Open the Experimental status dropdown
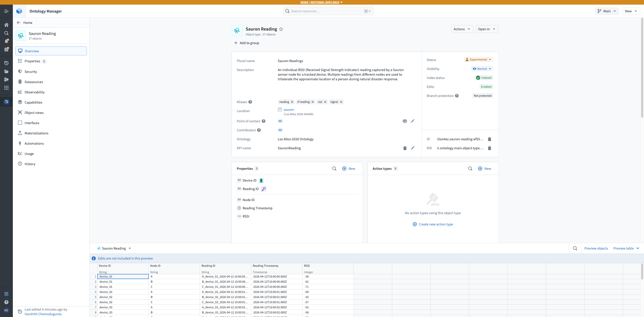 [478, 60]
